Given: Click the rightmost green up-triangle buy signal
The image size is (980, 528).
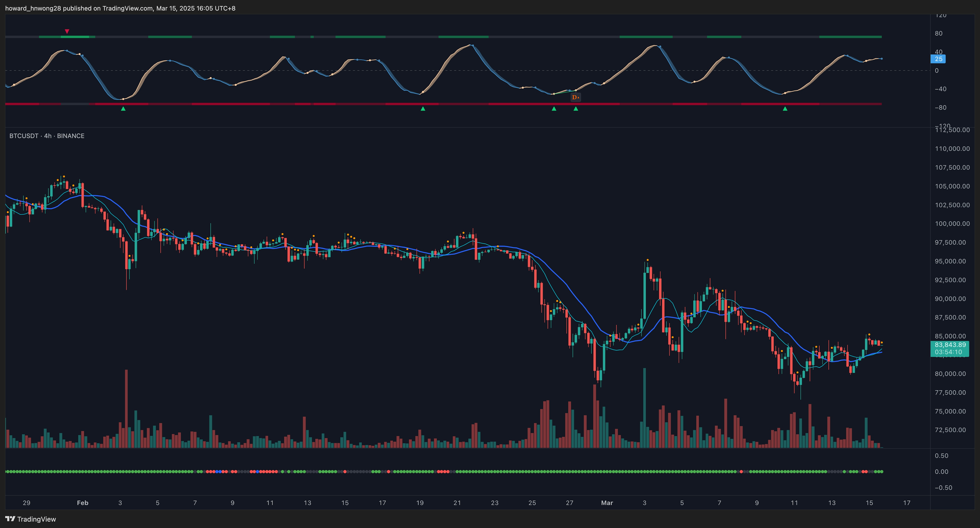Looking at the screenshot, I should click(785, 109).
